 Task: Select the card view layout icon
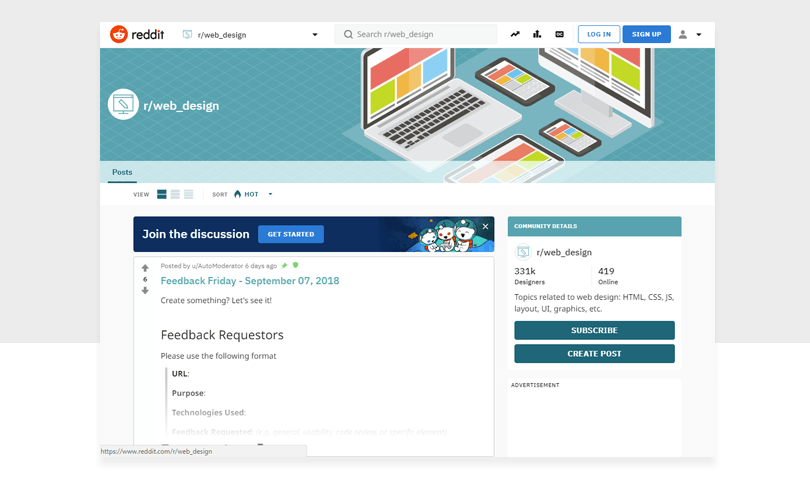point(162,194)
